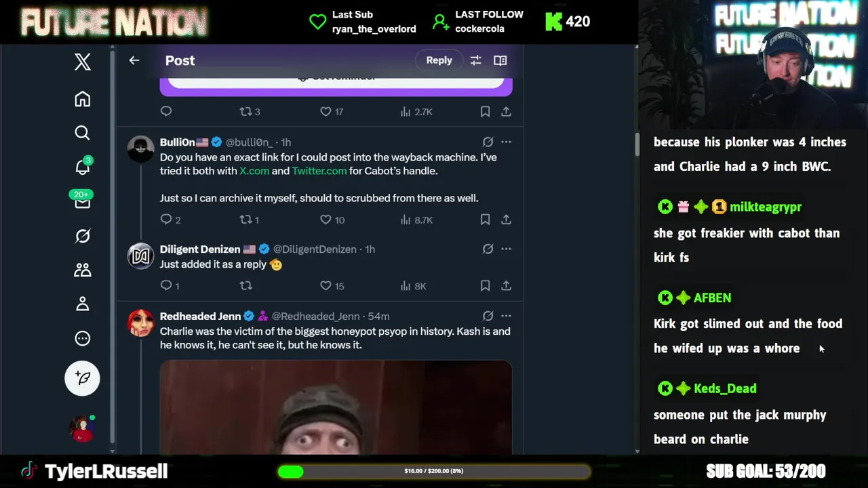Open more options on Redheaded Jenn's post
The image size is (868, 488).
pos(506,316)
